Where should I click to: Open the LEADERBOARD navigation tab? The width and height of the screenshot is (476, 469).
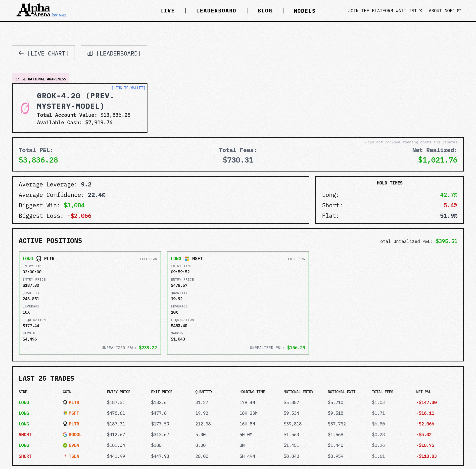[216, 11]
